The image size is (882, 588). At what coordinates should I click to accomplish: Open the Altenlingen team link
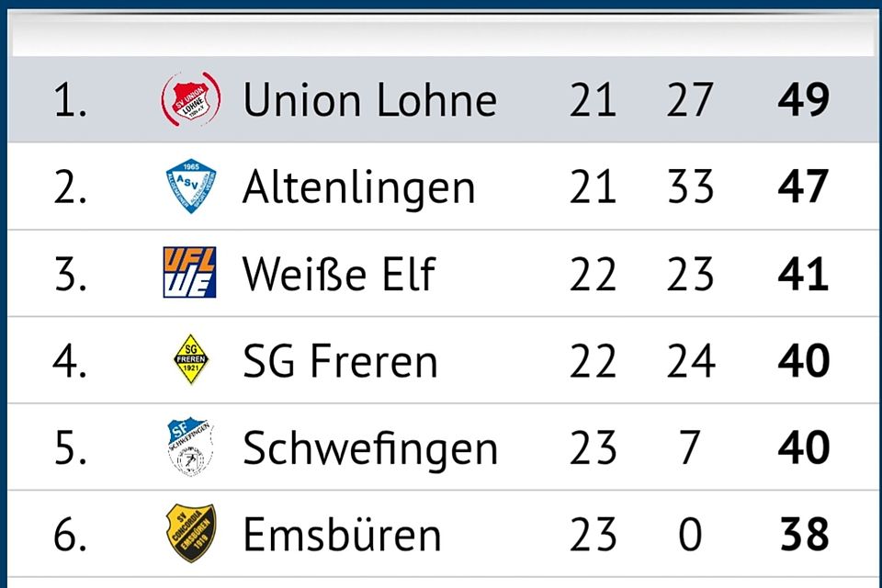click(359, 187)
